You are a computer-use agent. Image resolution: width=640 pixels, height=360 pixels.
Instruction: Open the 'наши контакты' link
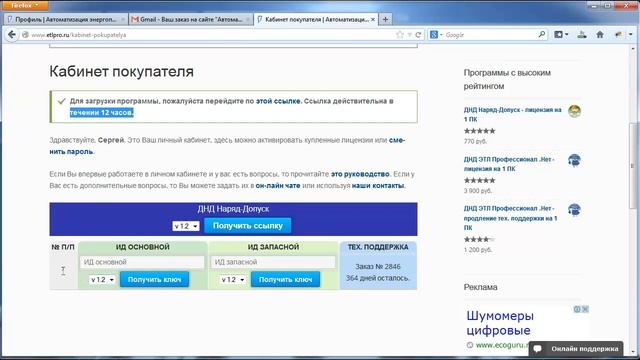tap(378, 185)
